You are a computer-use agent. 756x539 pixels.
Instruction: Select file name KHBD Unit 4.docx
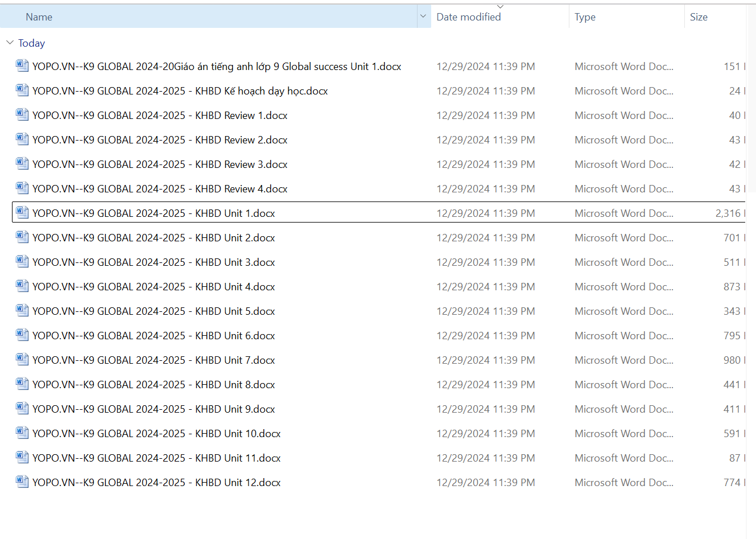pyautogui.click(x=154, y=287)
